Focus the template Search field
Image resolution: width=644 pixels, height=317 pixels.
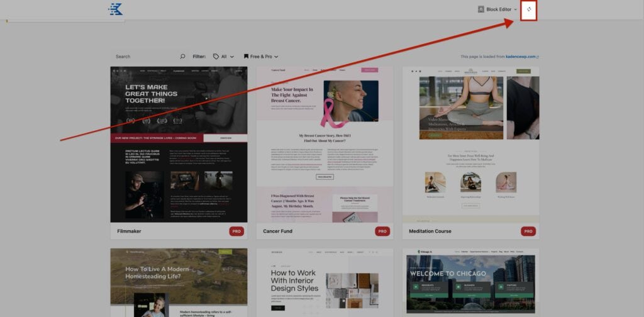coord(146,57)
